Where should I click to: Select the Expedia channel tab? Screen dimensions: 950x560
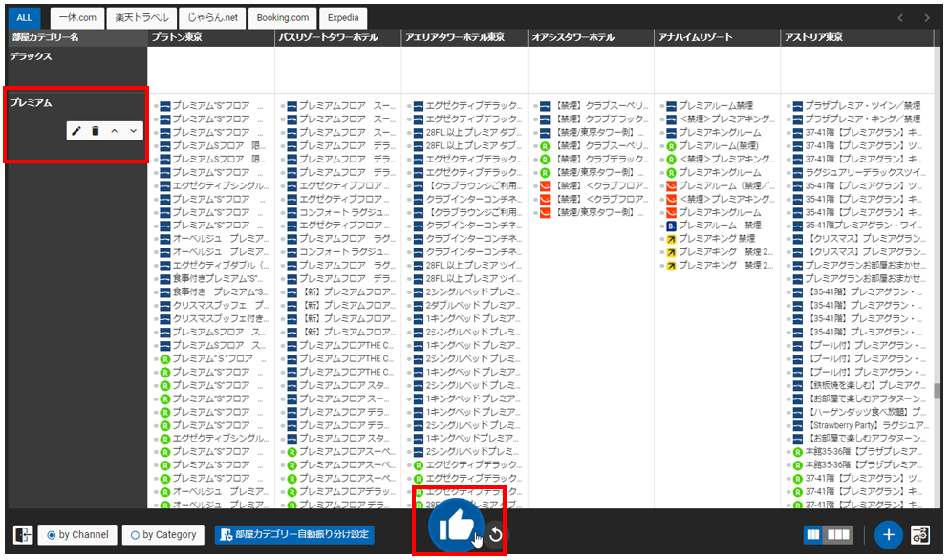tap(344, 17)
